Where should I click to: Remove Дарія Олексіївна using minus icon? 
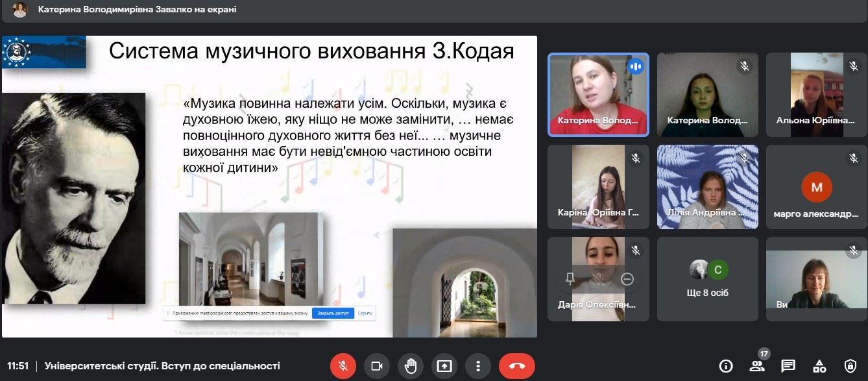tap(627, 279)
